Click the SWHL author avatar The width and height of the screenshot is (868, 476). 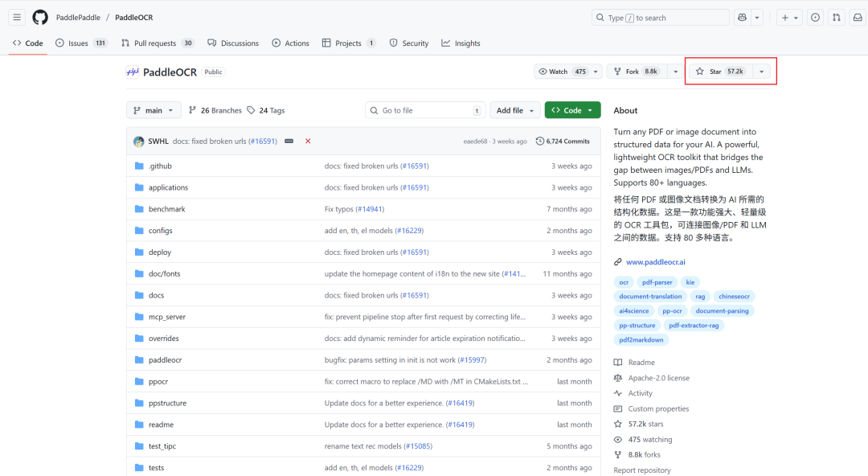click(x=138, y=142)
